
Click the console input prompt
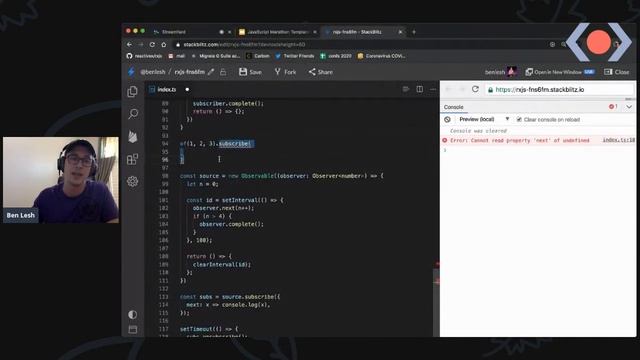tap(538, 150)
